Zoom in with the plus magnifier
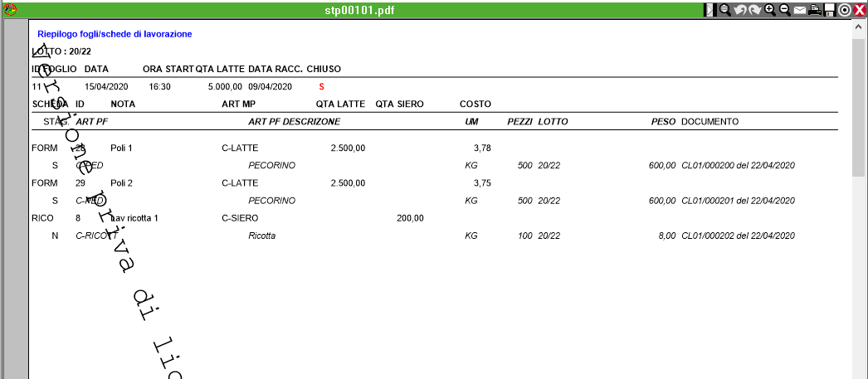 pos(770,10)
